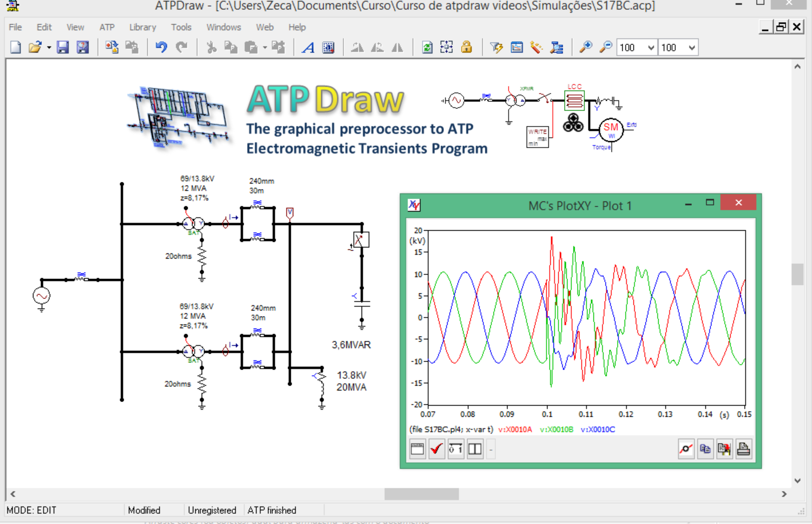The height and width of the screenshot is (524, 812).
Task: Click the ATP finished status indicator
Action: 272,510
